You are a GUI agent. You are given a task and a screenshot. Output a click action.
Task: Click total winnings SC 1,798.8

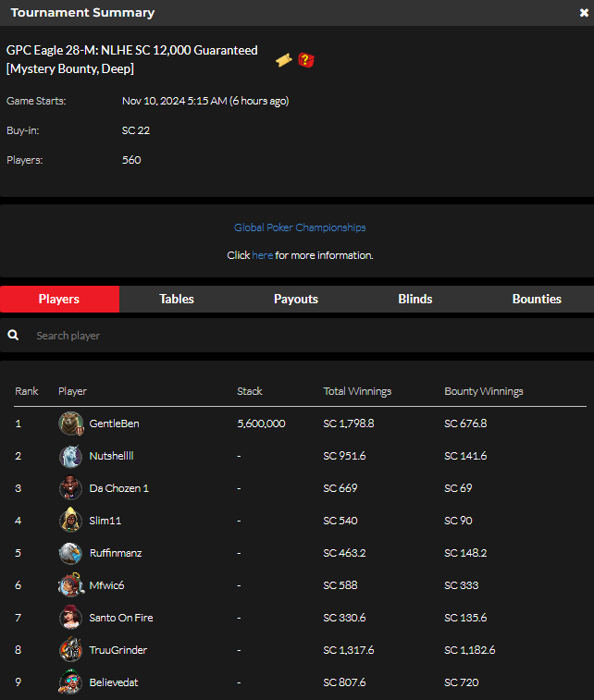pos(349,424)
